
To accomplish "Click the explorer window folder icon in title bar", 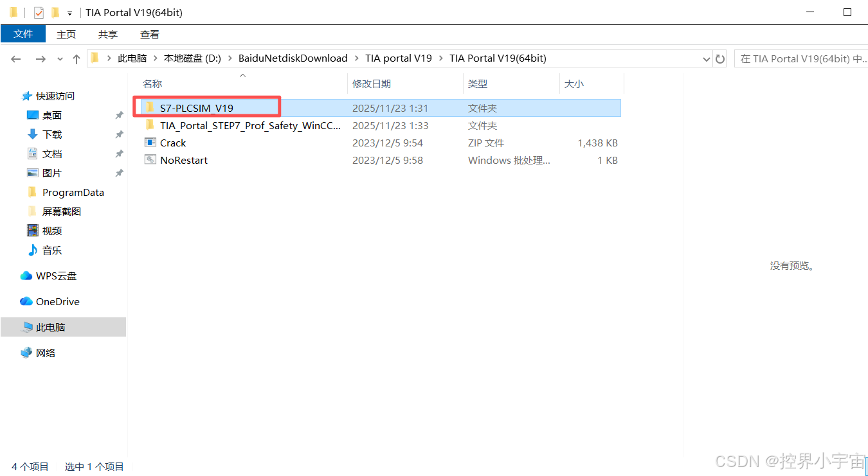I will pos(13,12).
